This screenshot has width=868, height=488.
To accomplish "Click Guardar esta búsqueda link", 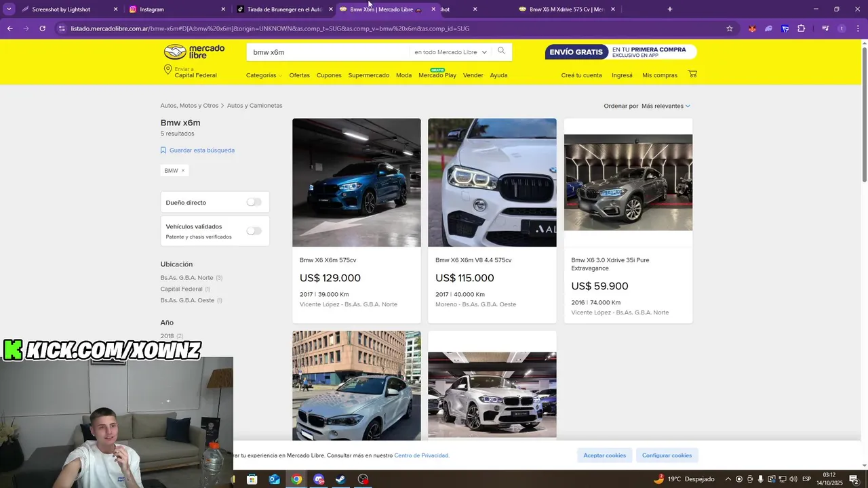I will (x=202, y=150).
